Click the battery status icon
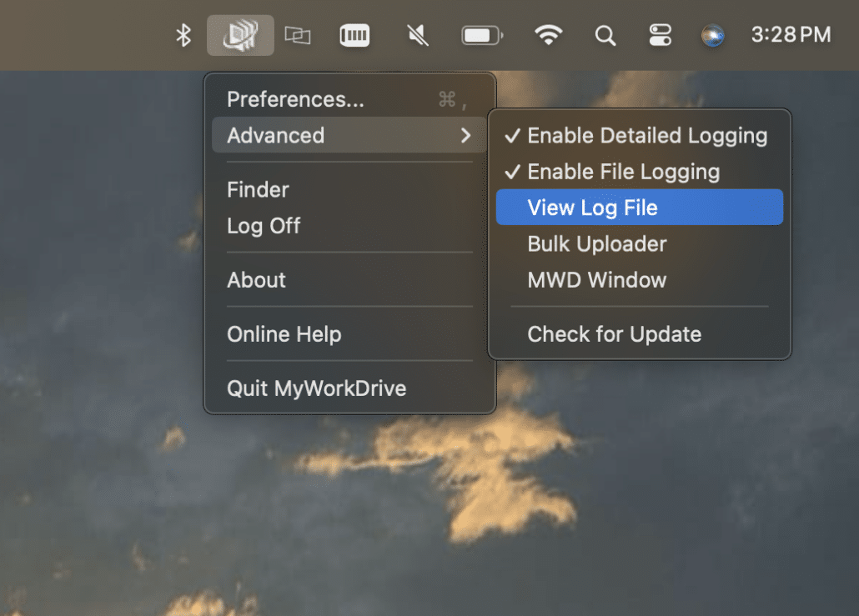 482,35
